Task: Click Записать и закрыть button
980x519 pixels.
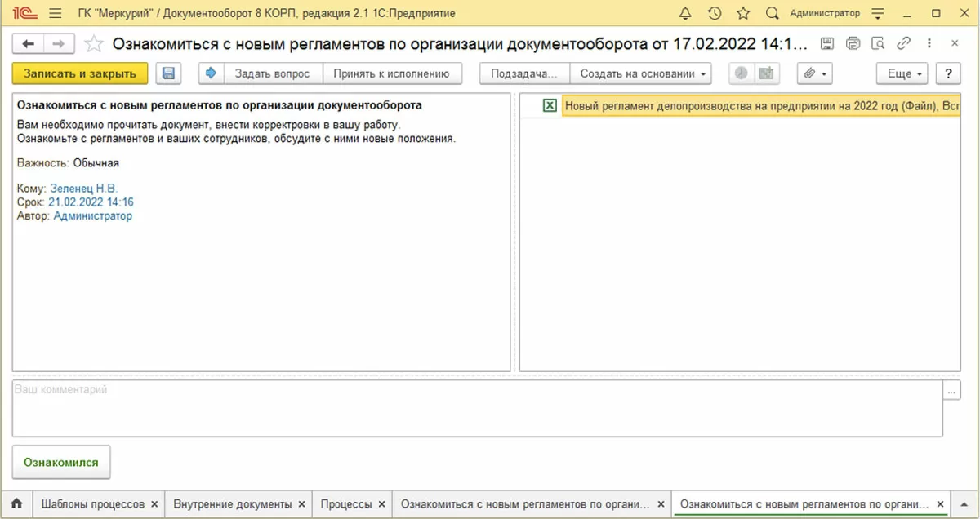Action: click(x=80, y=73)
